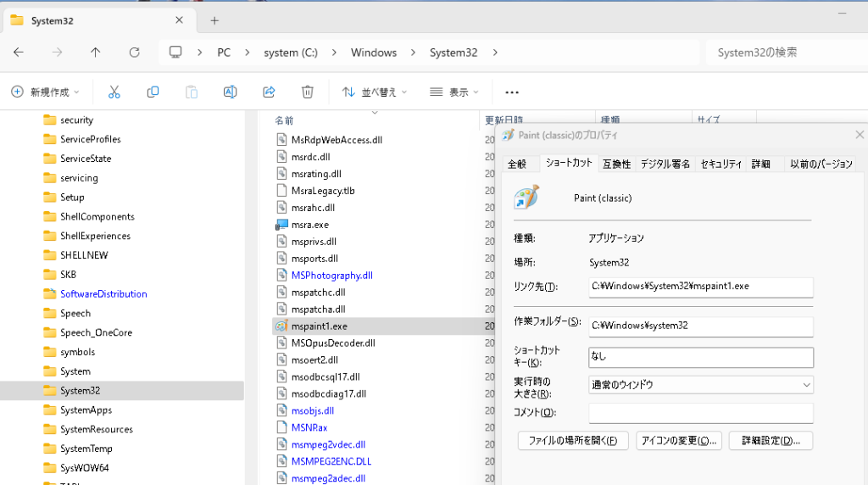Click the Speech folder icon

point(50,313)
